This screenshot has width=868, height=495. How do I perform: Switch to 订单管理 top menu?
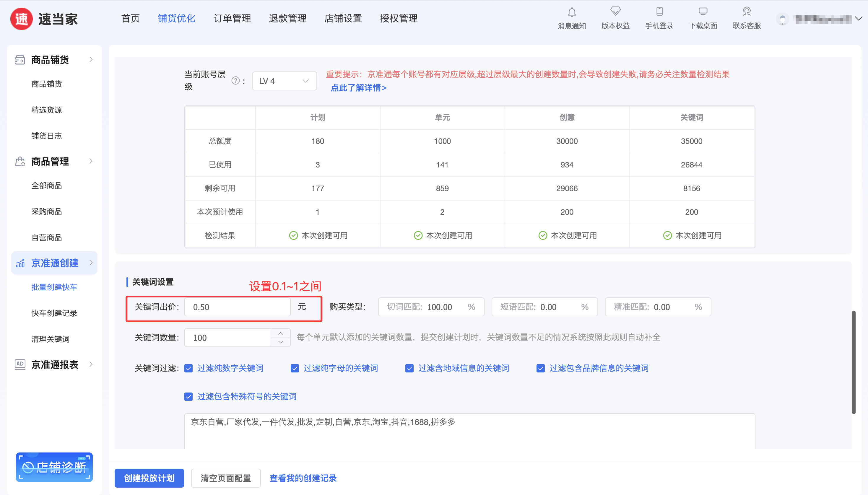(x=232, y=18)
